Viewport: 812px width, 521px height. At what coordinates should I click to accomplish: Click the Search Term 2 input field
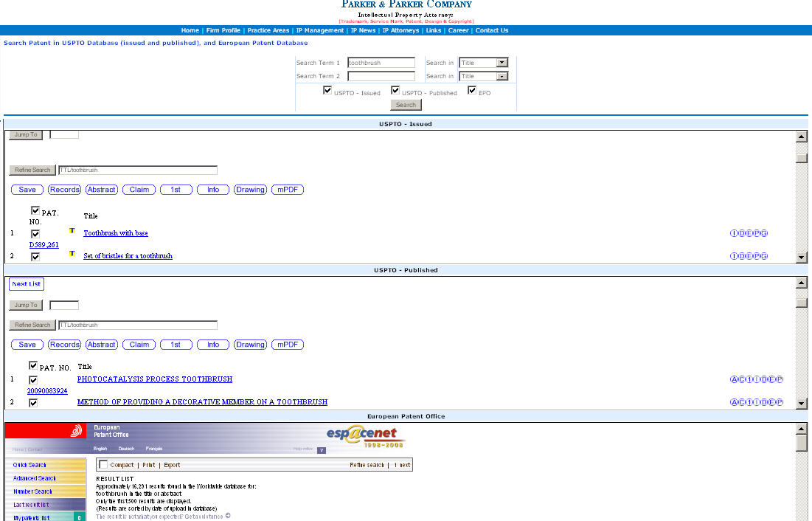[381, 76]
